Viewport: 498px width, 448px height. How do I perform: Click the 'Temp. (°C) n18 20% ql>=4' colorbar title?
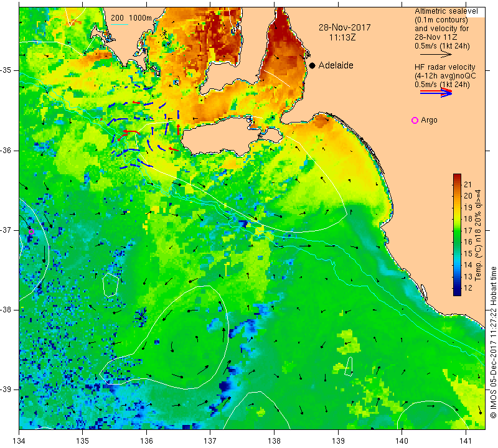[x=478, y=235]
